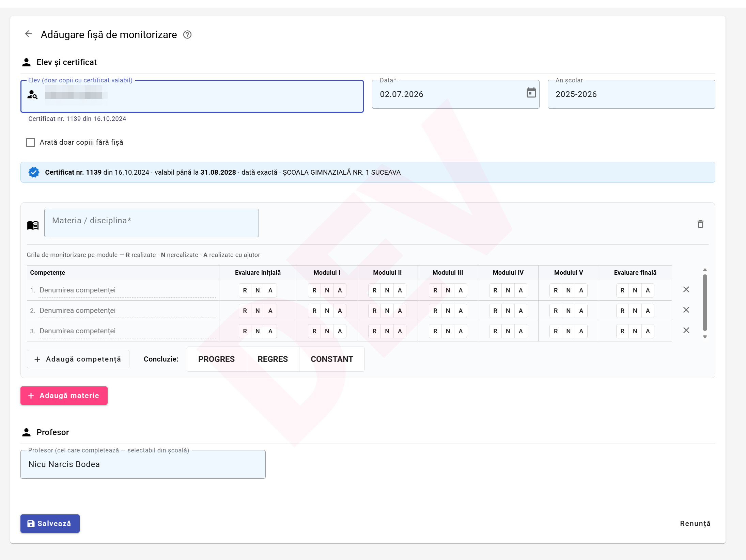The width and height of the screenshot is (746, 560).
Task: Cancel with the Renunță button
Action: (695, 524)
